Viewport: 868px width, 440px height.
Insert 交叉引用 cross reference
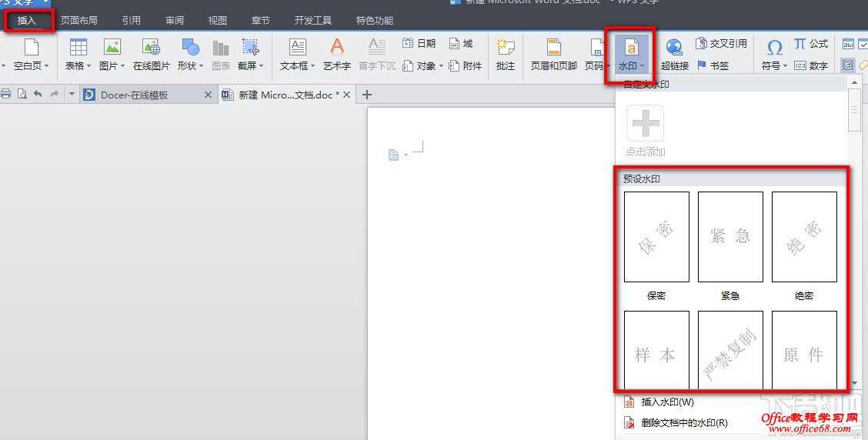click(x=721, y=43)
